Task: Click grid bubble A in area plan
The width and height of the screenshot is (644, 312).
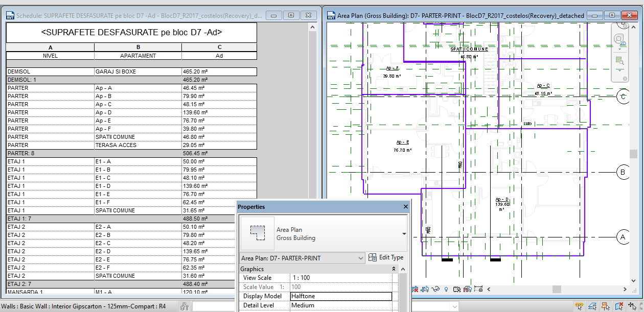Action: click(x=623, y=237)
